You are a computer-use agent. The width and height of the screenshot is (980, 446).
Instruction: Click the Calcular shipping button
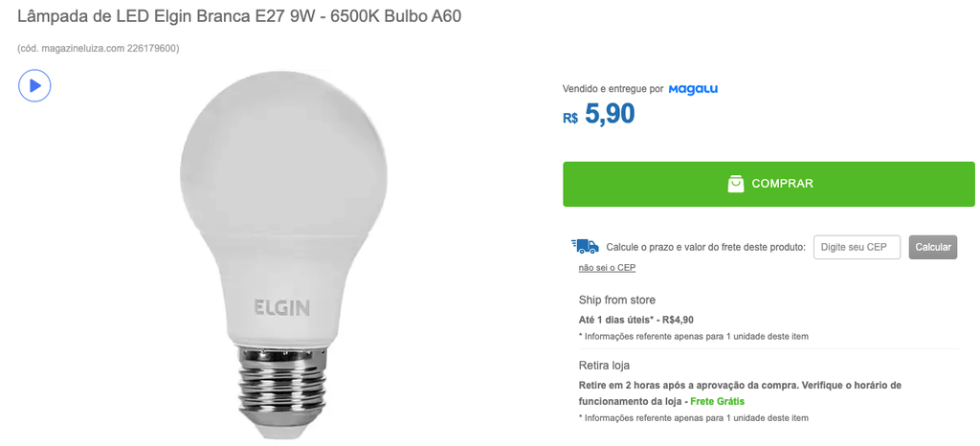point(932,247)
